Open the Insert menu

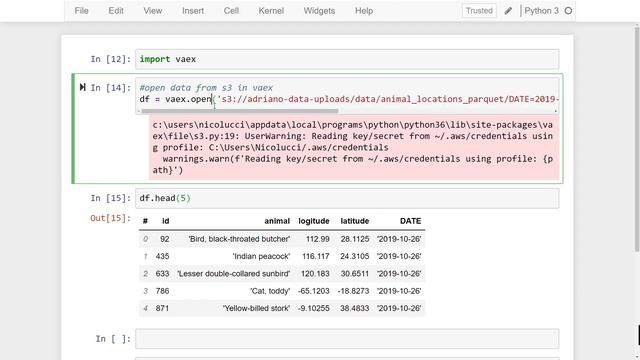click(193, 11)
